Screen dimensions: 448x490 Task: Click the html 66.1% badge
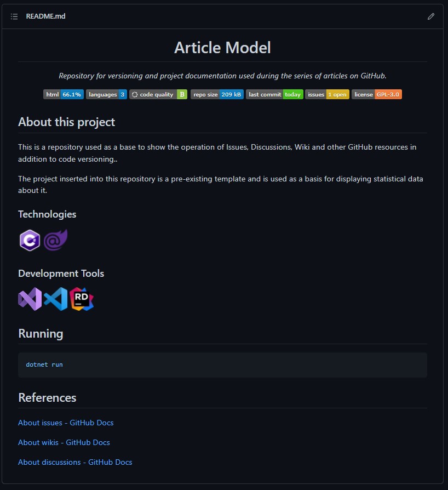(x=64, y=94)
